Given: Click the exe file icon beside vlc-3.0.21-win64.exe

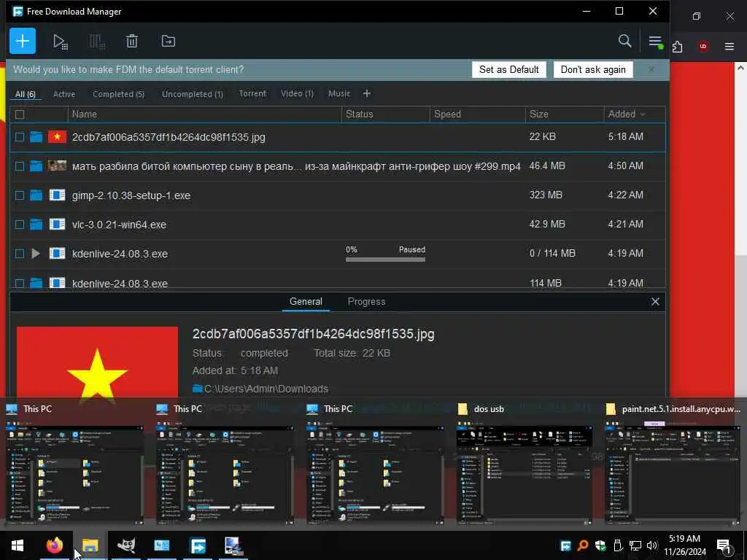Looking at the screenshot, I should tap(57, 225).
